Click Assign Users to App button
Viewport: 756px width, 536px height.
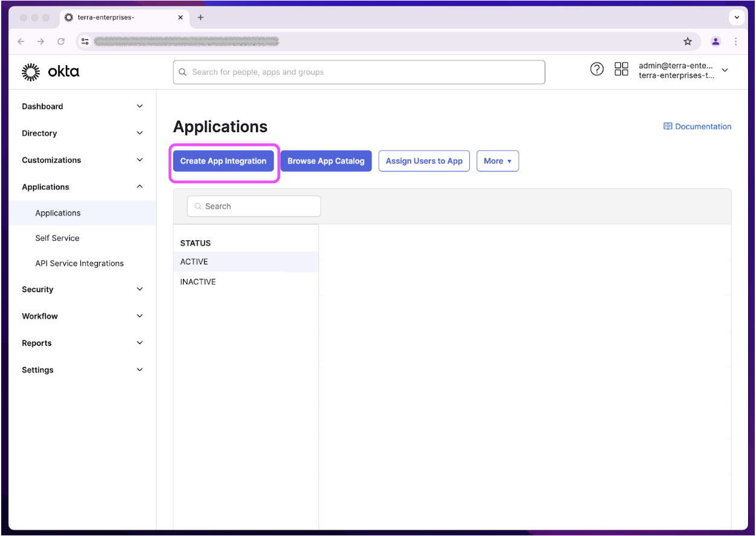(424, 161)
